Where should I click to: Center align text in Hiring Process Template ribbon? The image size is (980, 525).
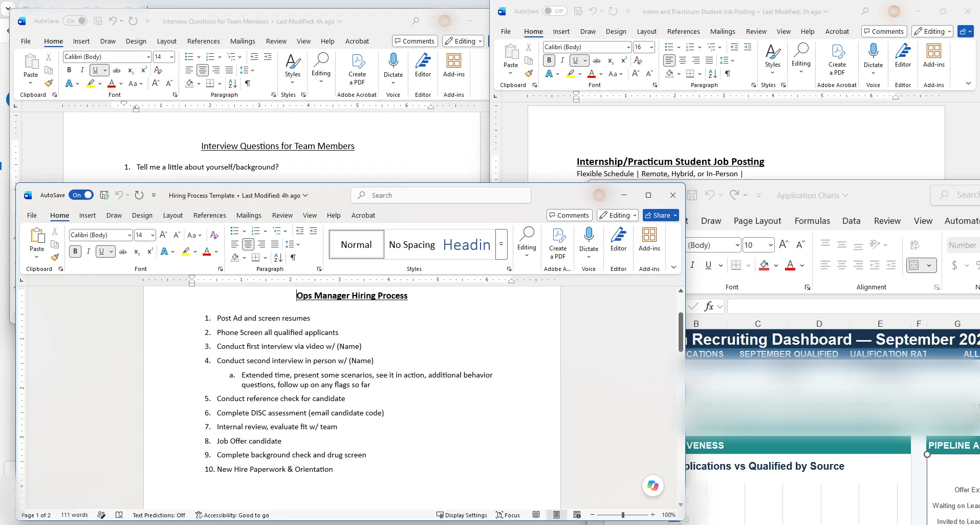coord(248,244)
